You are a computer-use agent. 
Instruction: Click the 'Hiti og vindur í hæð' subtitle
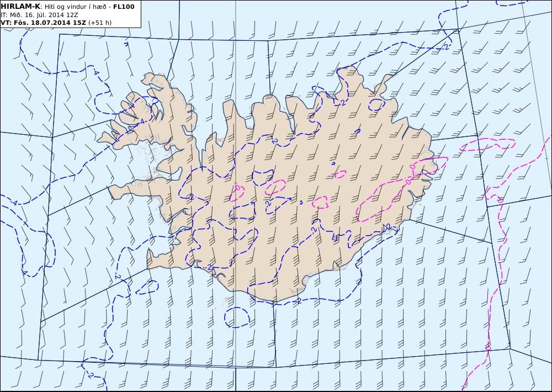point(75,7)
